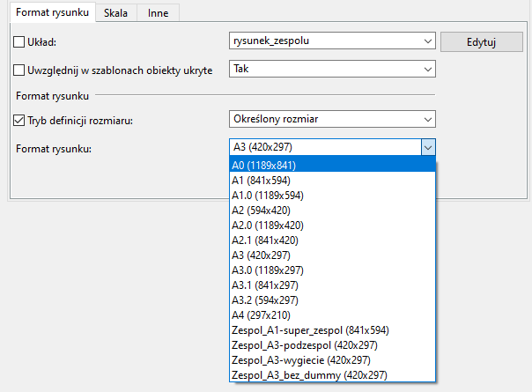Enable the Układ checkbox
532x392 pixels.
(20, 41)
